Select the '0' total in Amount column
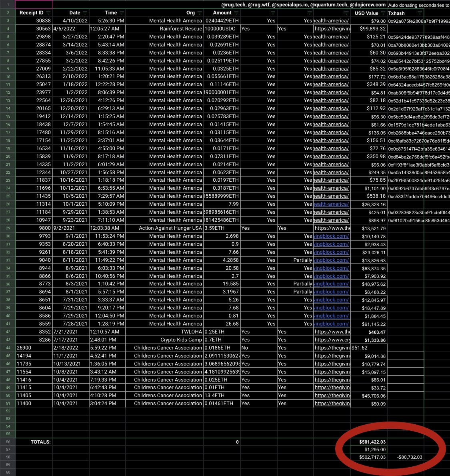Image resolution: width=450 pixels, height=476 pixels. (222, 442)
